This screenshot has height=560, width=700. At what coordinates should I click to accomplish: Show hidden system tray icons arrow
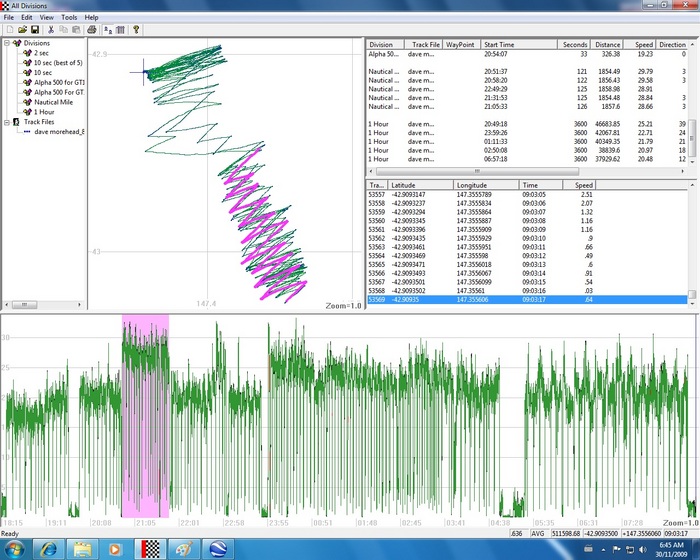[x=603, y=550]
